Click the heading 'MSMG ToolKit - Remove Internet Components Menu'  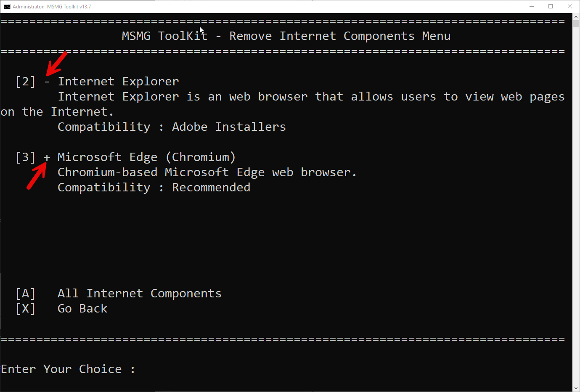(286, 36)
